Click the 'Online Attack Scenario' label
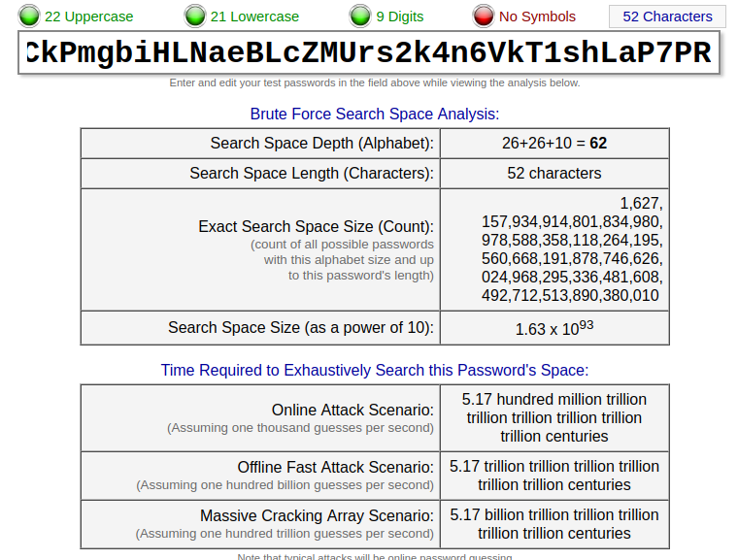This screenshot has height=560, width=738. pos(352,410)
